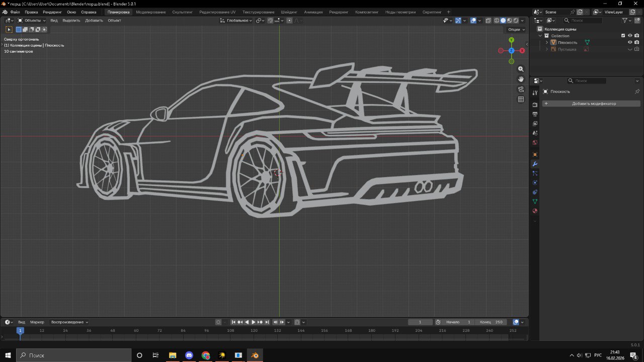Open the Tool properties tab icon
The height and width of the screenshot is (362, 644).
pos(535,93)
